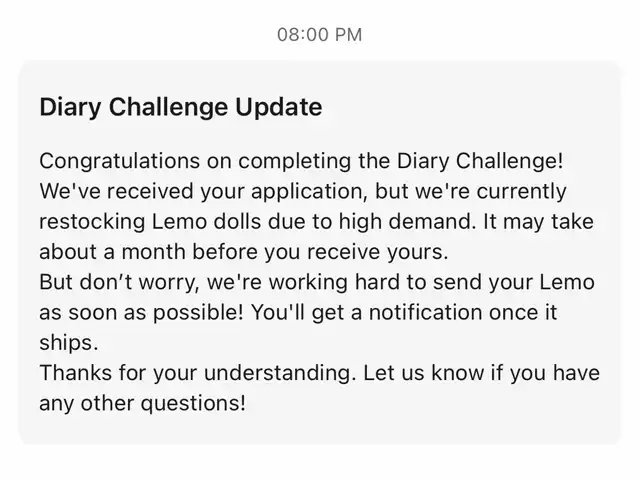Viewport: 640px width, 480px height.
Task: Click the word ships. on its own line
Action: click(x=69, y=343)
